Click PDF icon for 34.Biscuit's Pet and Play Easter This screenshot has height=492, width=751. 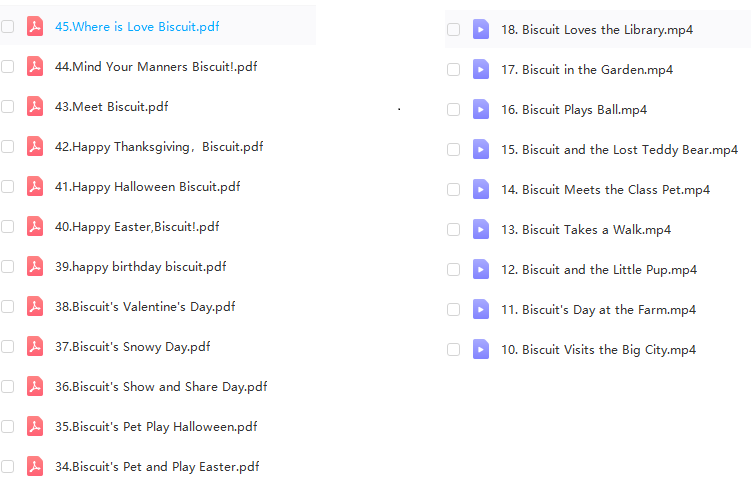[x=34, y=466]
